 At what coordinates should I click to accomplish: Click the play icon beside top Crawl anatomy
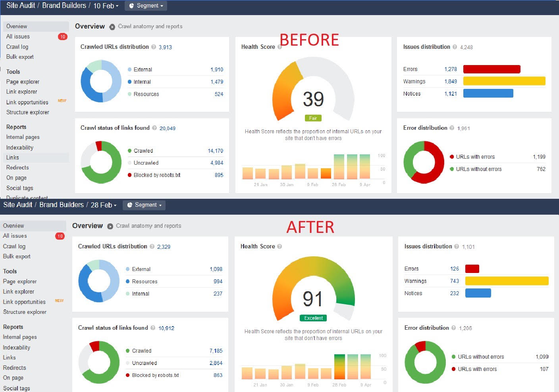pos(112,27)
